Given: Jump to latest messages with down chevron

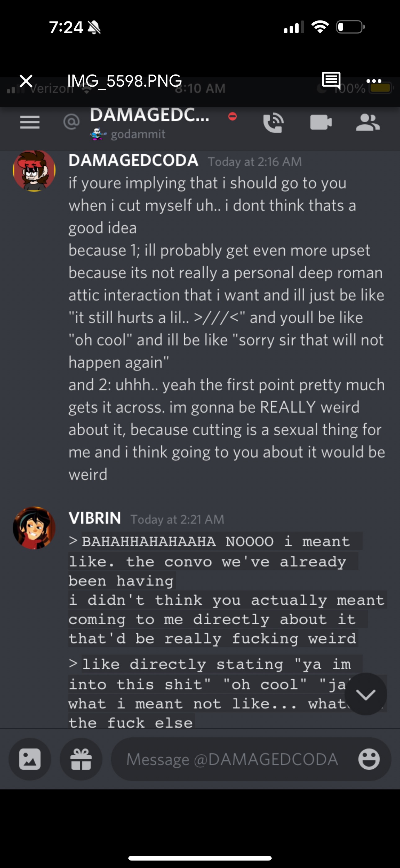Looking at the screenshot, I should pyautogui.click(x=366, y=694).
